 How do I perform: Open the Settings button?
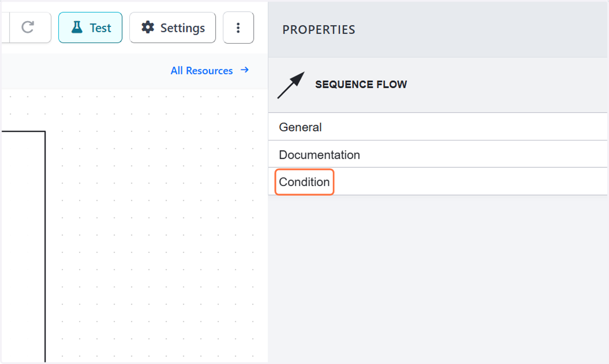pos(173,27)
